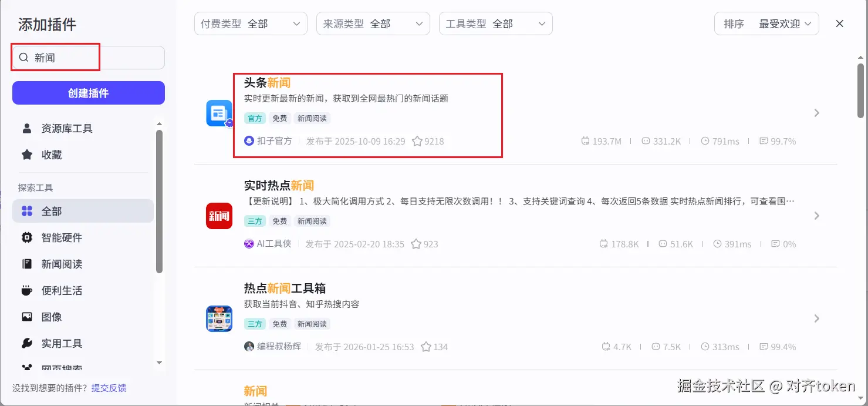Viewport: 868px width, 406px height.
Task: Click the 探索工具 section label
Action: point(36,187)
